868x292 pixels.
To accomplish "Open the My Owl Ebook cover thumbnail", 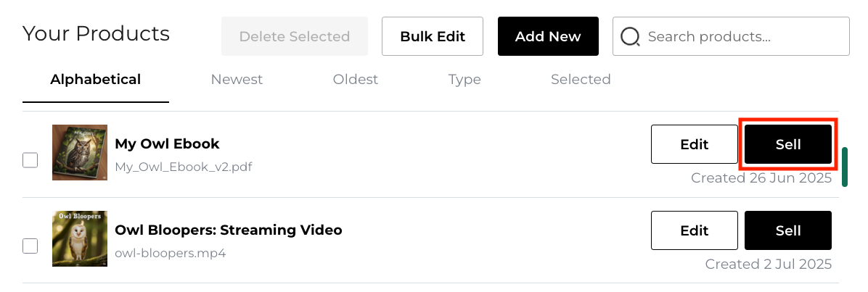I will tap(80, 152).
